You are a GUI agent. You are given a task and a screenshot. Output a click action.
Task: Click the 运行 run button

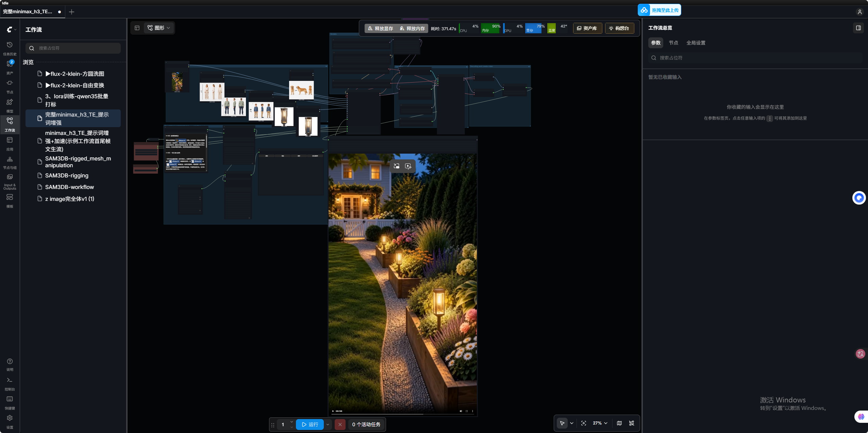[310, 425]
